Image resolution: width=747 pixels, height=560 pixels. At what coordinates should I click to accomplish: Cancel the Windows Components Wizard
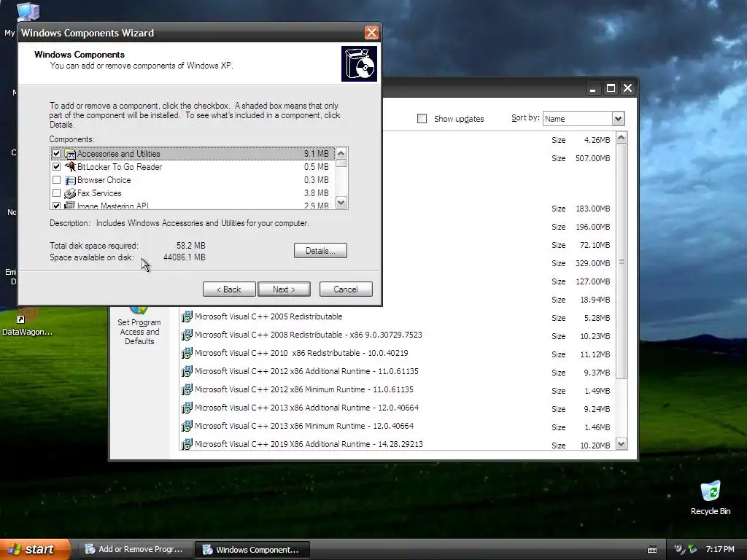346,289
